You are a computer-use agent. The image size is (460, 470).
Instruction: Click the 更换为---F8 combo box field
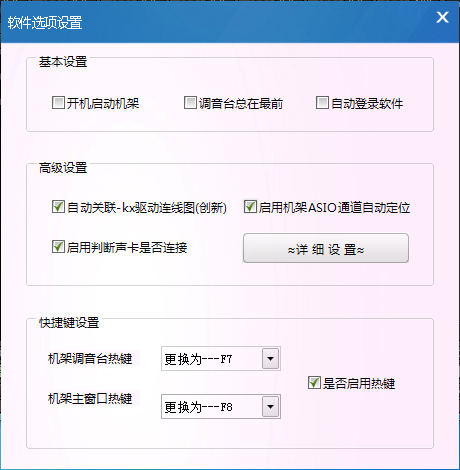[221, 407]
